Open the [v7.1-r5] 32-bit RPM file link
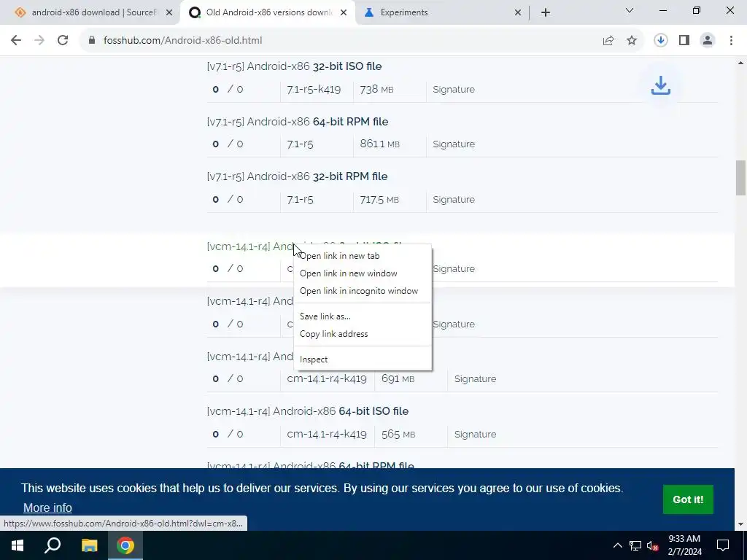The image size is (747, 560). [297, 176]
